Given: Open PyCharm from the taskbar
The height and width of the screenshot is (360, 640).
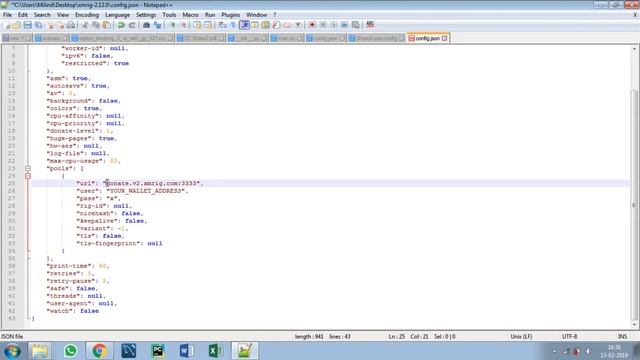Looking at the screenshot, I should 158,351.
